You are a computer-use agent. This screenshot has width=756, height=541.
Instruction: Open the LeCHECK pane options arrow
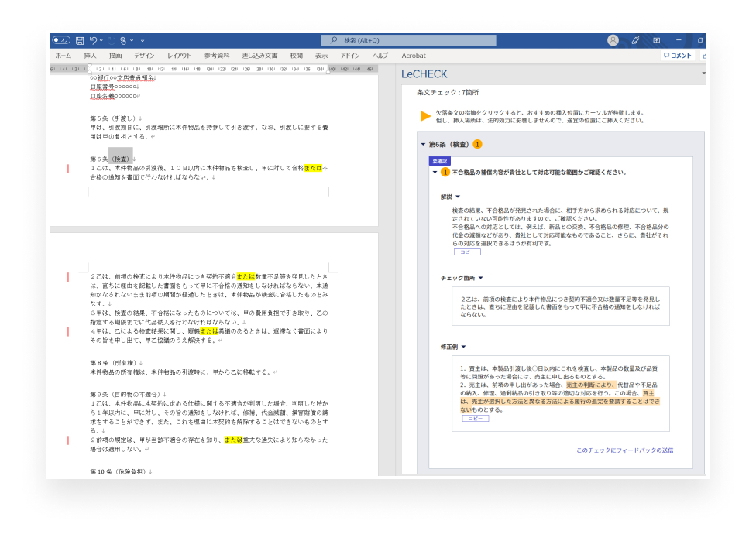[x=703, y=74]
